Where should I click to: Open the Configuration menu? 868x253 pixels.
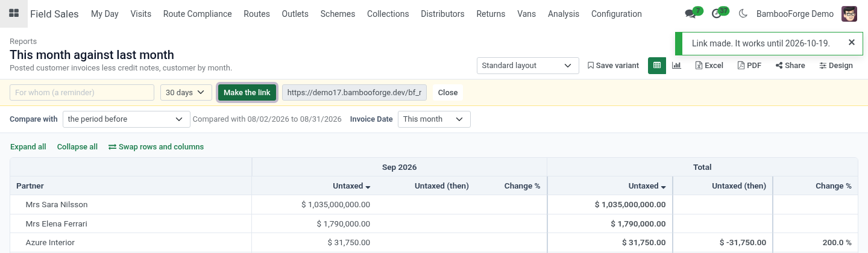pyautogui.click(x=617, y=14)
